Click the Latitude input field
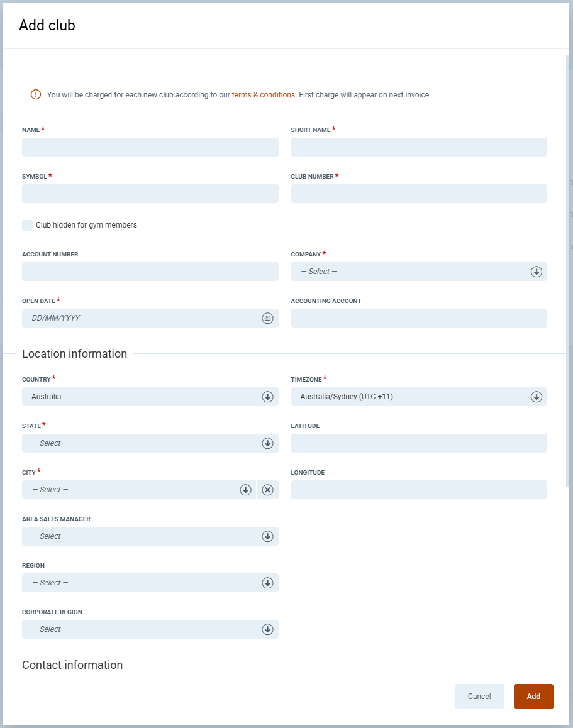Screen dimensions: 573x728 pyautogui.click(x=419, y=443)
